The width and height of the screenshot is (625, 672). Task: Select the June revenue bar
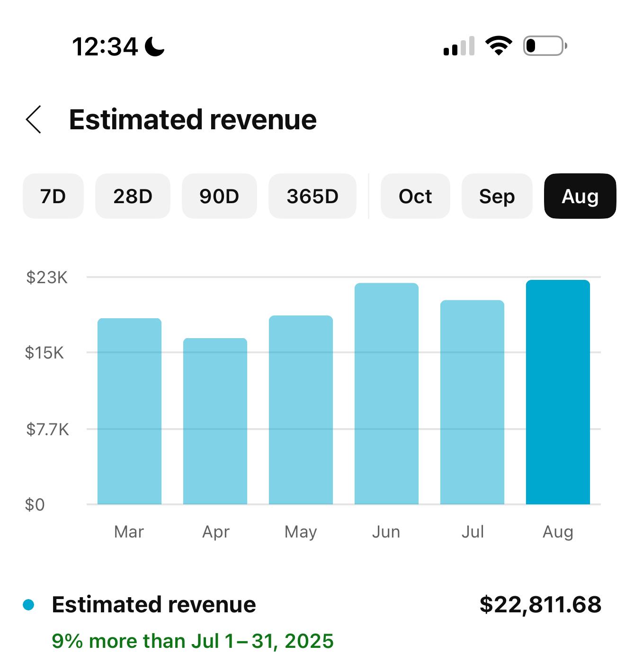click(386, 394)
